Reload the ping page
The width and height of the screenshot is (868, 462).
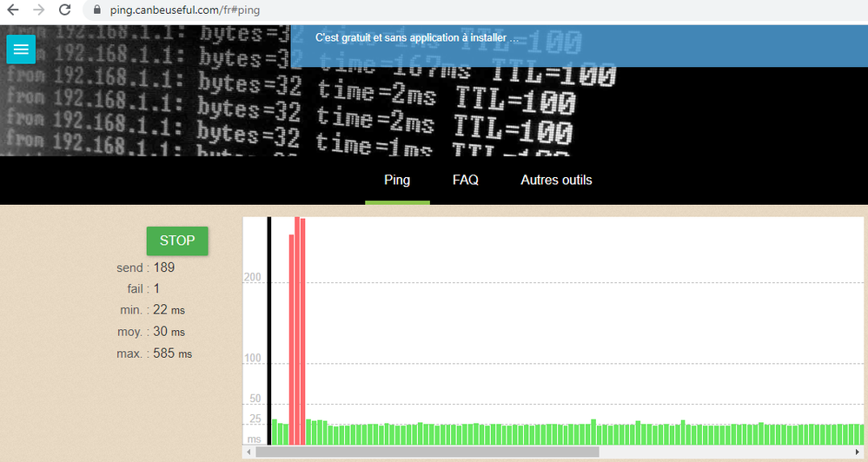[64, 10]
